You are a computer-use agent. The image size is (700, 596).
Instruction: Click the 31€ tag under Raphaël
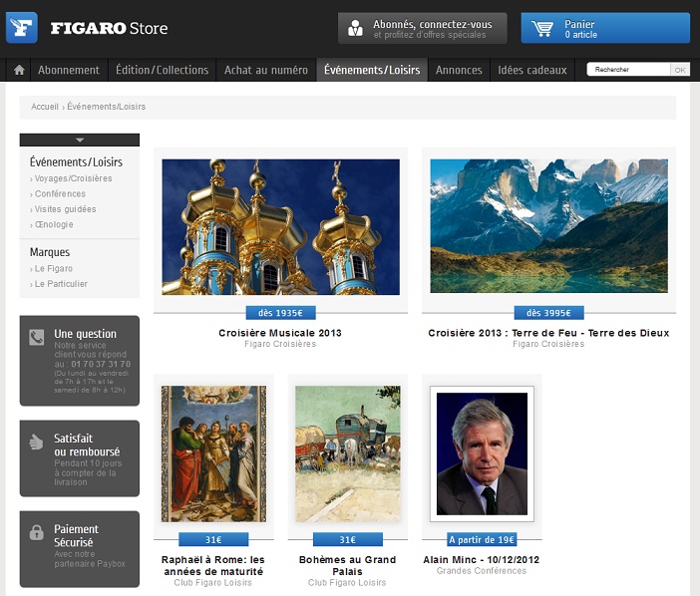click(x=213, y=539)
